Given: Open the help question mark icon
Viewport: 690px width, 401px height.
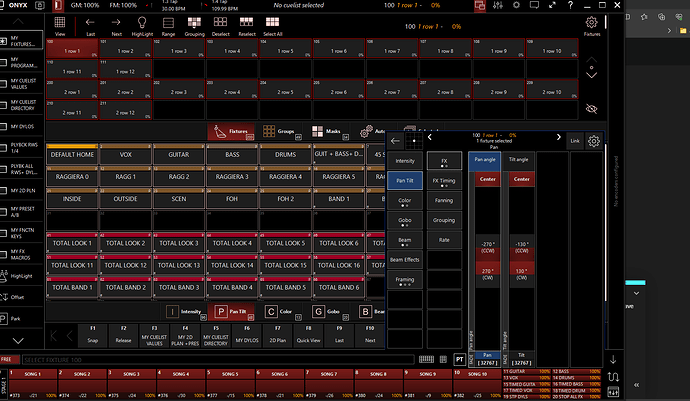Looking at the screenshot, I should [570, 5].
